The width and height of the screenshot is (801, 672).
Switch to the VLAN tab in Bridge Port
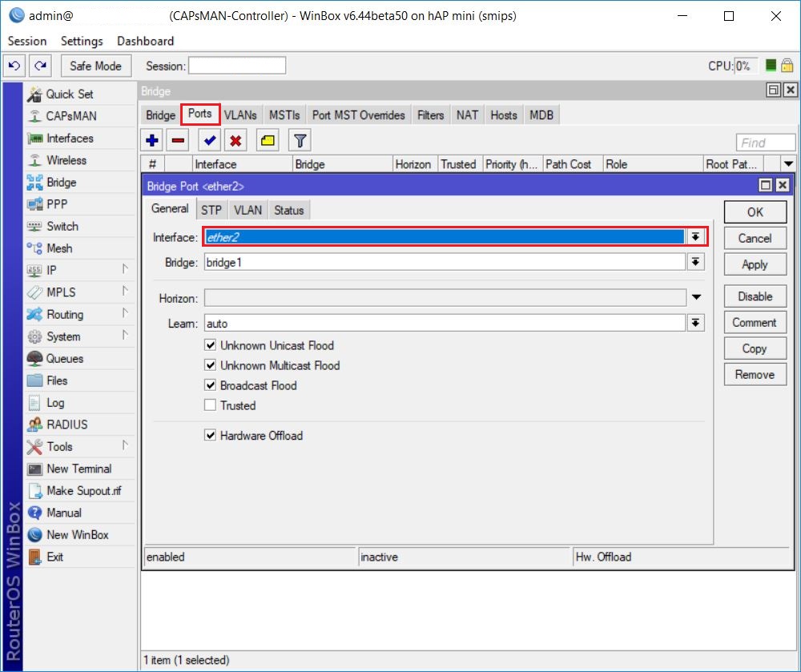tap(248, 210)
